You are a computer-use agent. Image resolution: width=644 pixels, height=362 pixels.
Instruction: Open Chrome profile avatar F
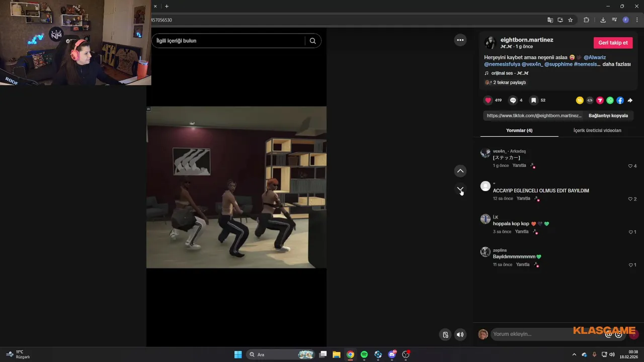(x=625, y=20)
